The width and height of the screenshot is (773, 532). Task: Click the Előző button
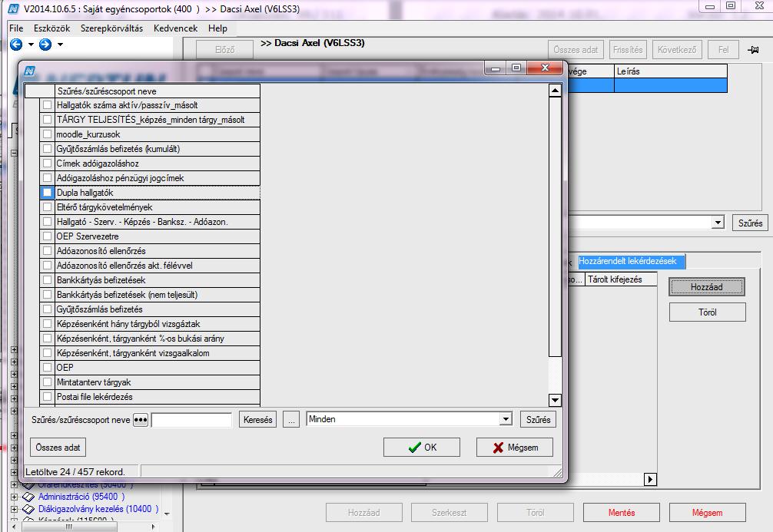[x=225, y=50]
